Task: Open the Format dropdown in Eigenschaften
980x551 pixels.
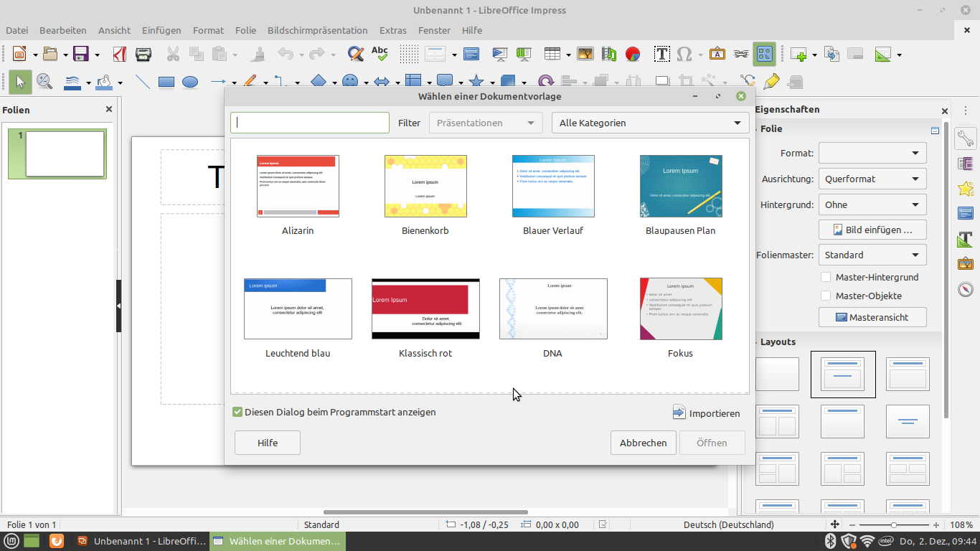Action: (872, 153)
